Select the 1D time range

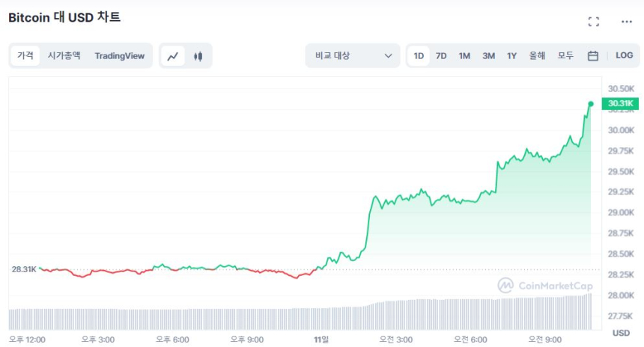(x=419, y=56)
